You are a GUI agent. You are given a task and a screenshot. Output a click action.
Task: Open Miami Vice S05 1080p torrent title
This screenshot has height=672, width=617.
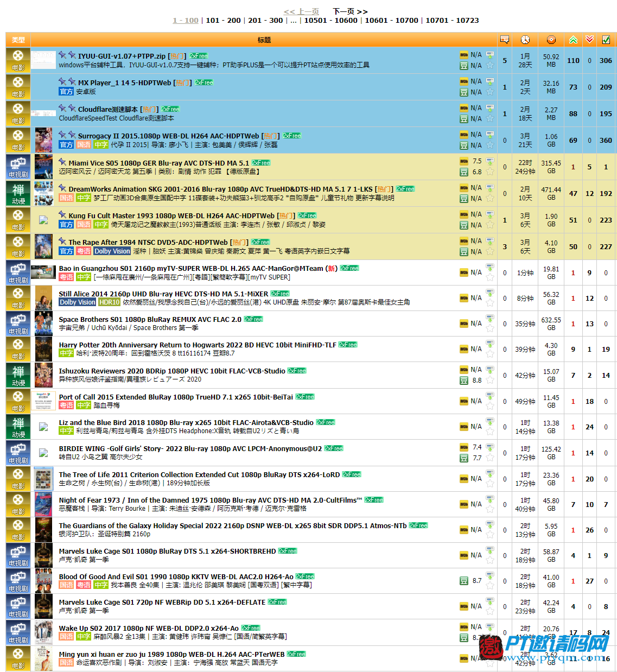coord(159,163)
